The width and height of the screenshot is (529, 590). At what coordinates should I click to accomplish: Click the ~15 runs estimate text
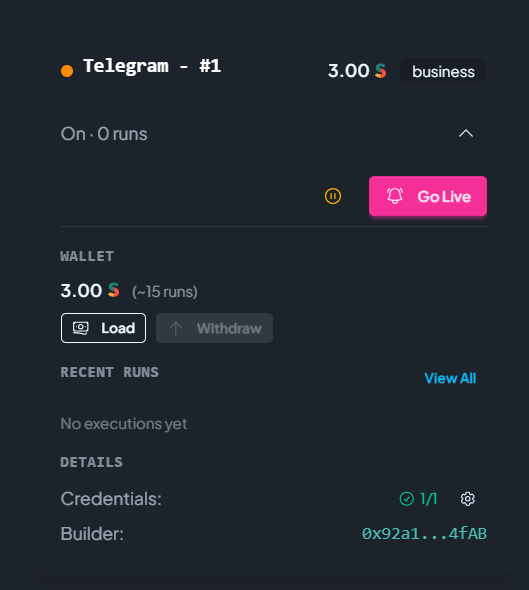click(164, 292)
